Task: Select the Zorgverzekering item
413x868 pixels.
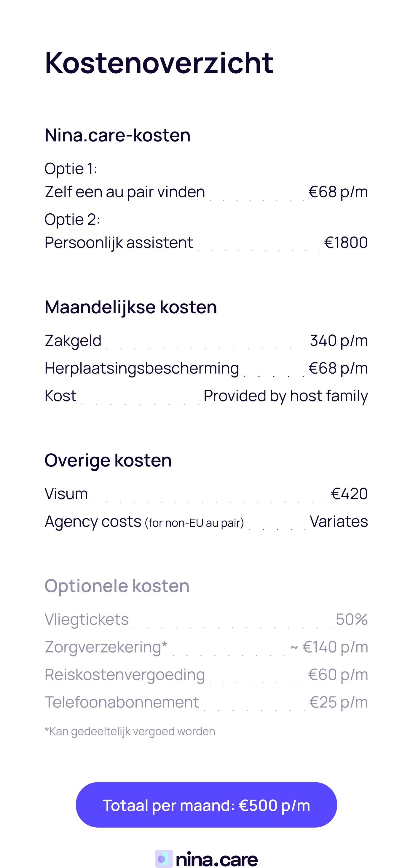Action: (106, 647)
